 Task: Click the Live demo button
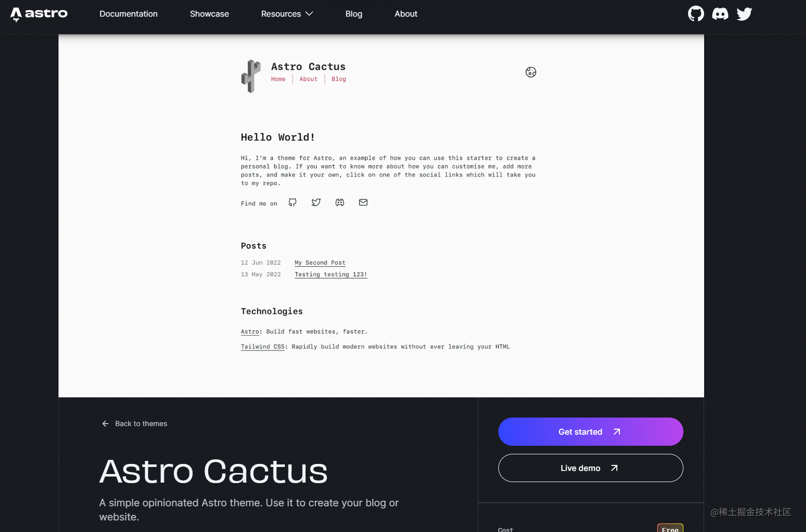coord(591,468)
